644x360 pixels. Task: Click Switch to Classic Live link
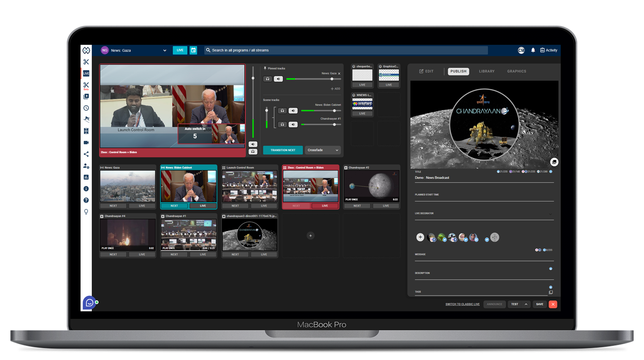pyautogui.click(x=462, y=304)
